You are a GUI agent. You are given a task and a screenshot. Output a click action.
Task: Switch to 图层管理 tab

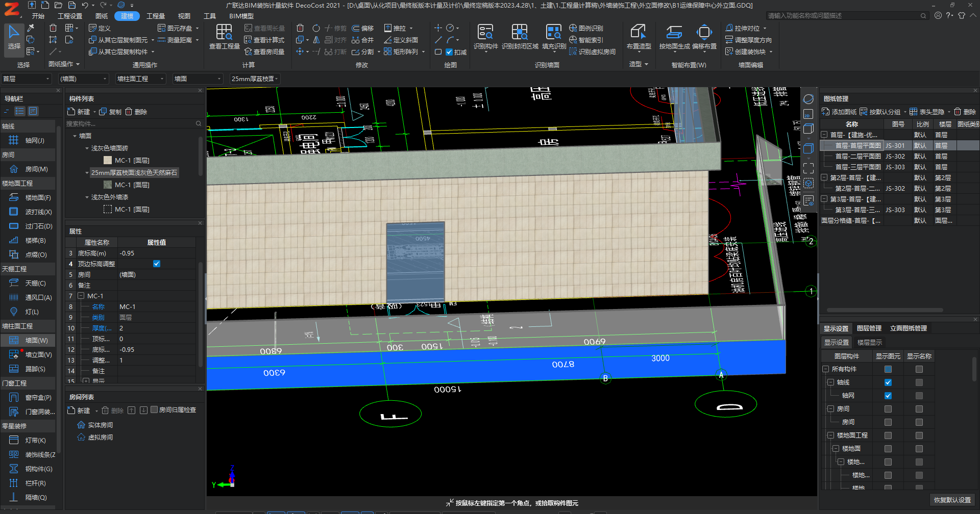(869, 328)
